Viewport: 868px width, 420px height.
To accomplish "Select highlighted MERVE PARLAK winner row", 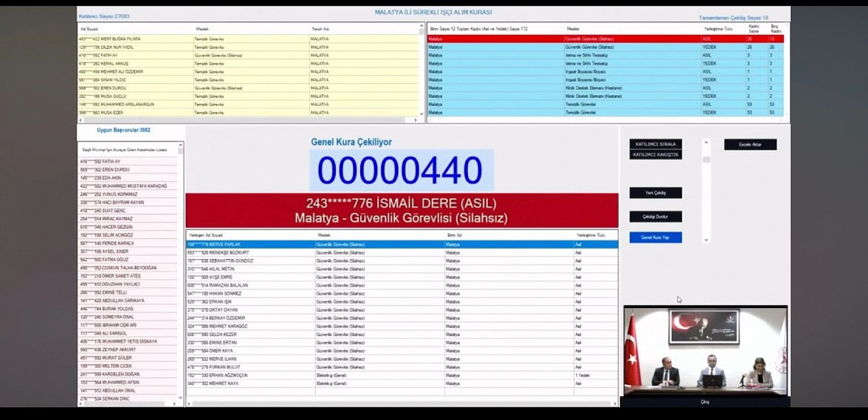I will coord(401,245).
